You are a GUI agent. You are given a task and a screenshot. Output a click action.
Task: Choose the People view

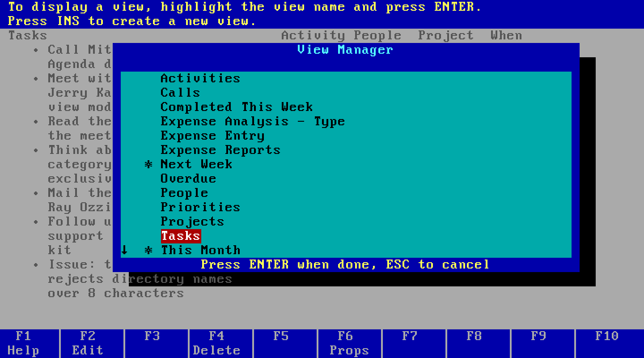pyautogui.click(x=184, y=193)
